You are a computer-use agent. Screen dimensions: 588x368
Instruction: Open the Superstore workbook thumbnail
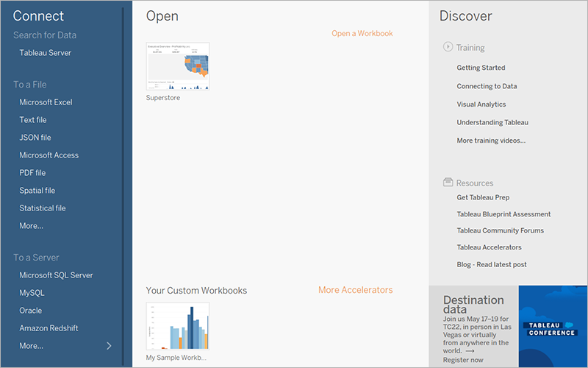coord(178,66)
